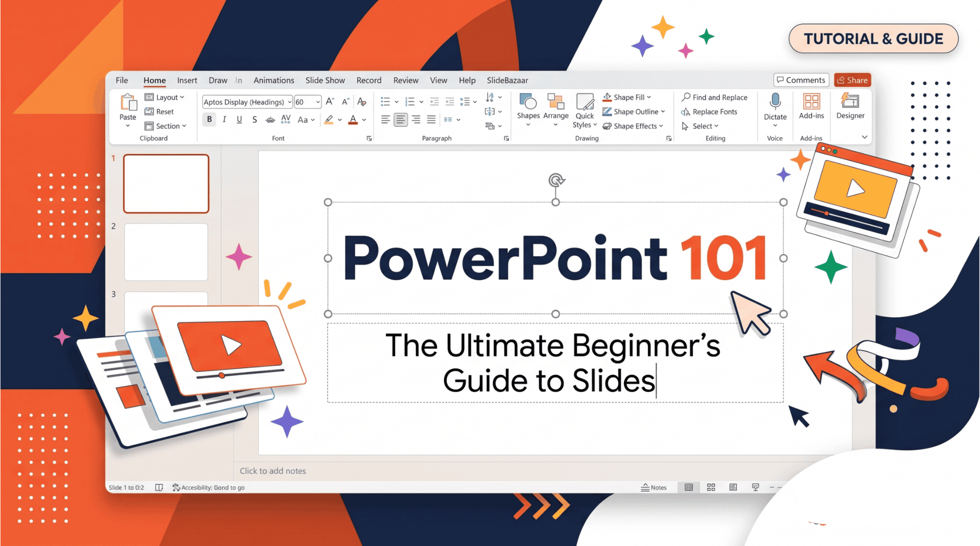The width and height of the screenshot is (980, 546).
Task: Open the font size 60 dropdown
Action: [318, 102]
